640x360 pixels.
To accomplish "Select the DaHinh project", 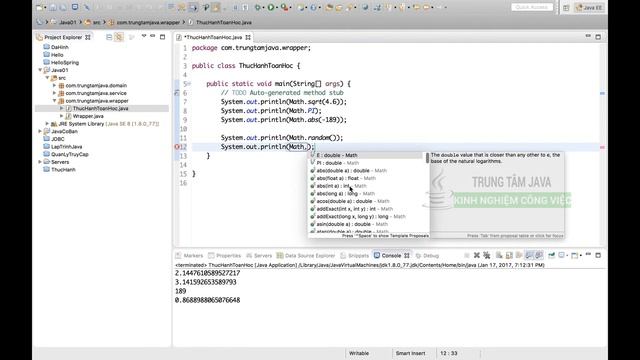I will 60,47.
